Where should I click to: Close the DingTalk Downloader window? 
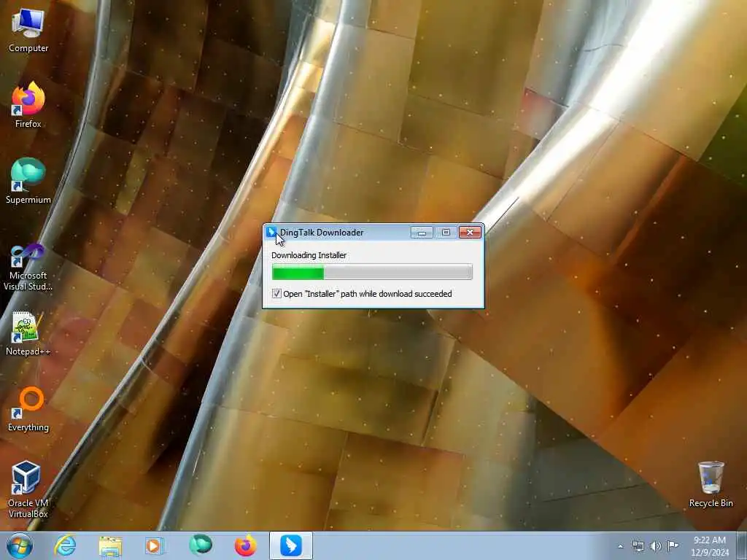tap(470, 233)
